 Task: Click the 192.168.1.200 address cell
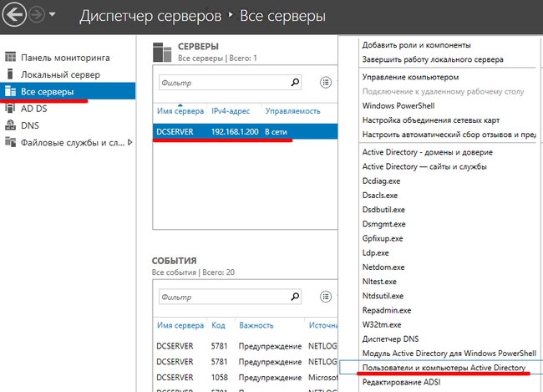[x=235, y=132]
